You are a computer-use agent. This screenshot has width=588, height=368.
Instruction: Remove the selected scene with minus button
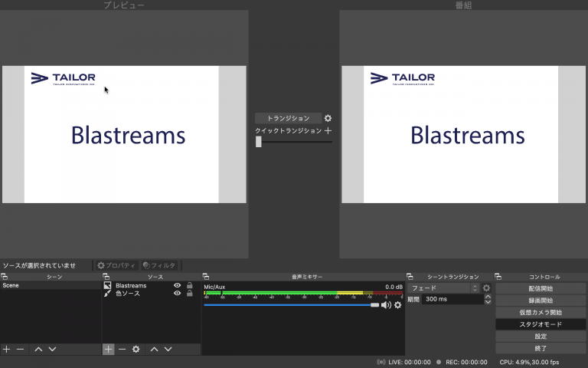point(20,350)
